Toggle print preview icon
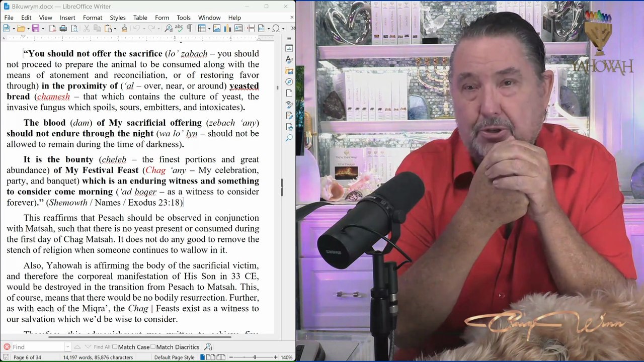This screenshot has width=644, height=362. click(x=74, y=28)
